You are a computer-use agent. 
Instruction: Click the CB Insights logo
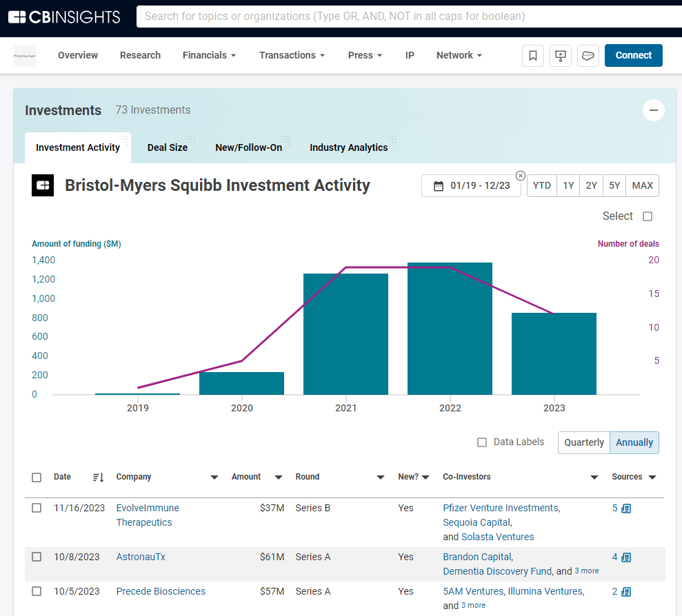[64, 17]
